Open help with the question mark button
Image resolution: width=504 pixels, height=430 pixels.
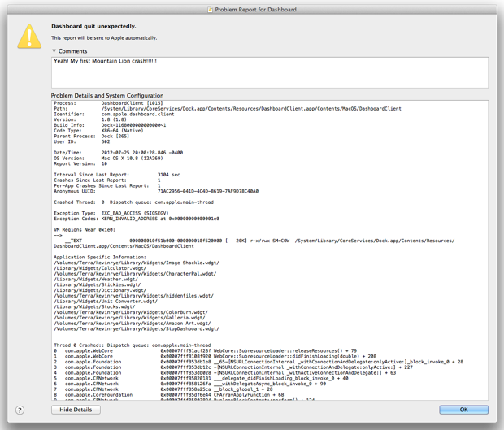pos(20,410)
